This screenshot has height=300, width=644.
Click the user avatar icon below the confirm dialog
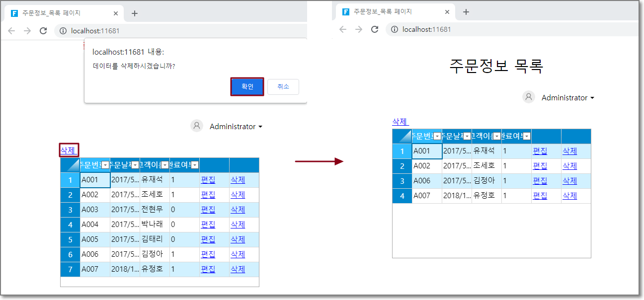tap(197, 126)
